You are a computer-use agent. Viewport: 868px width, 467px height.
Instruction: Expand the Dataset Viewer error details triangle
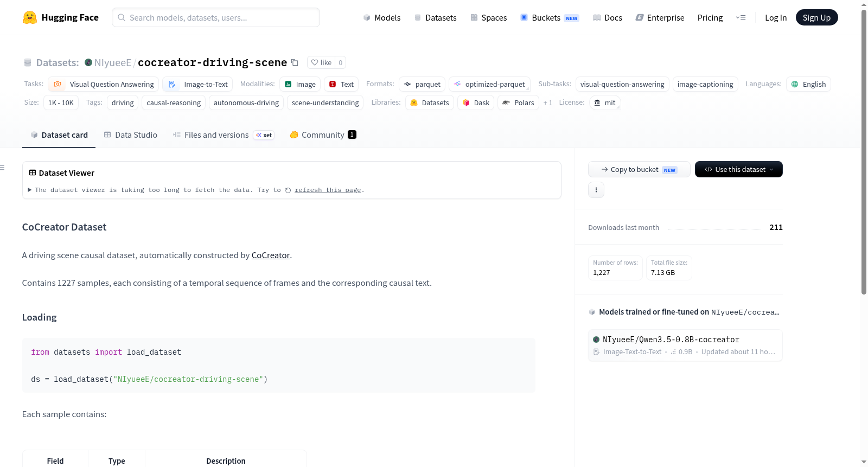click(30, 190)
